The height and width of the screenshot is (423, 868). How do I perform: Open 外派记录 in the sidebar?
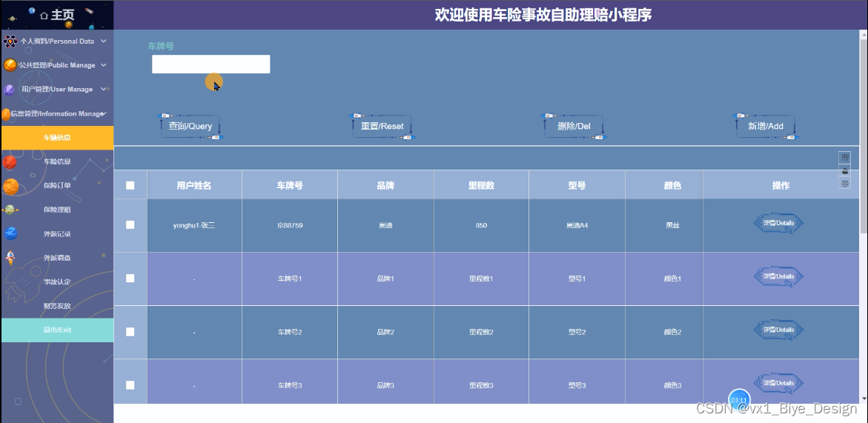(x=58, y=234)
